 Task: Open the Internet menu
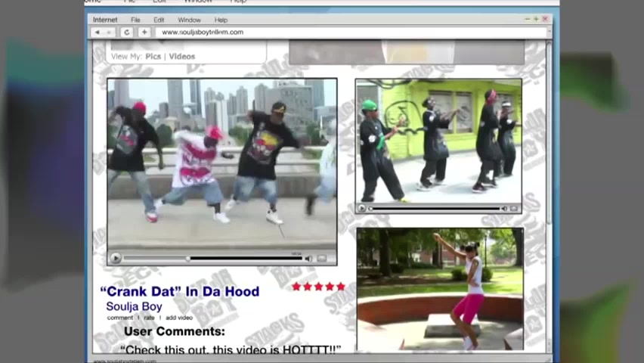[x=105, y=20]
